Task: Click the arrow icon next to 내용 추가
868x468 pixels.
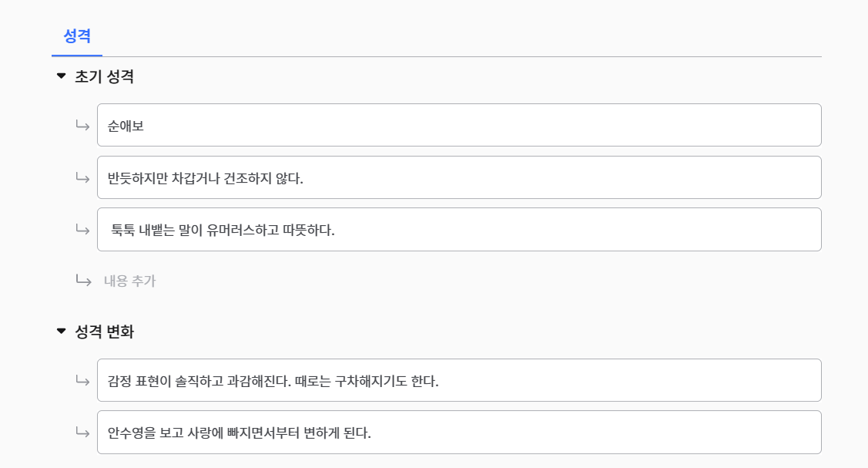Action: 83,281
